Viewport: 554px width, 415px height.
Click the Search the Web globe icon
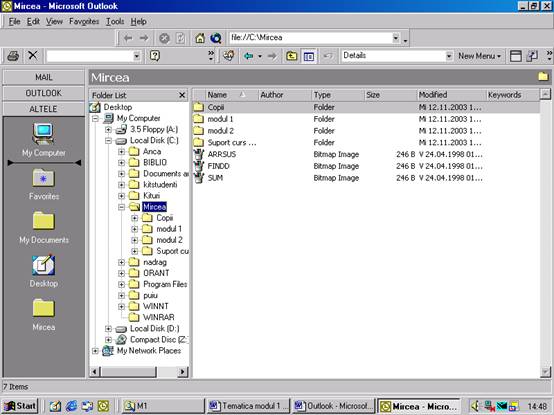point(216,38)
